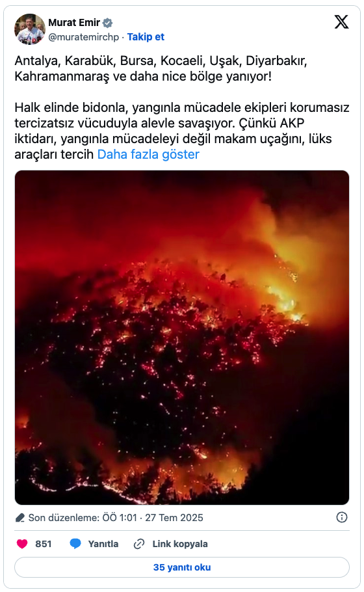The width and height of the screenshot is (364, 592).
Task: Open the wildfire photo in the tweet
Action: (182, 338)
